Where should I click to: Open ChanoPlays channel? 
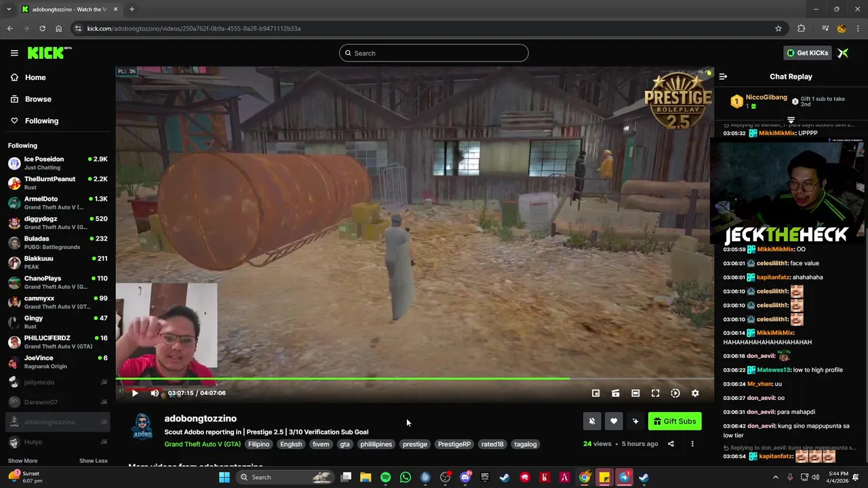tap(58, 283)
